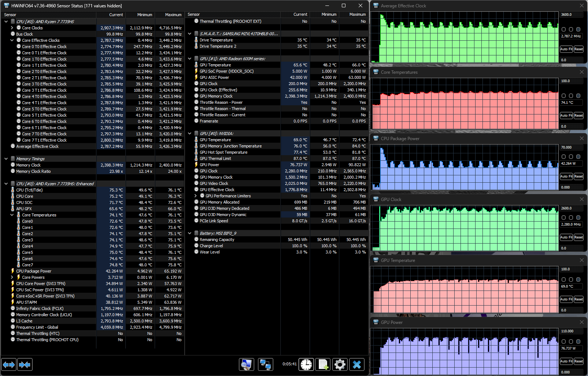The image size is (588, 376).
Task: Click Reset in the GPU Clock graph
Action: (x=579, y=237)
